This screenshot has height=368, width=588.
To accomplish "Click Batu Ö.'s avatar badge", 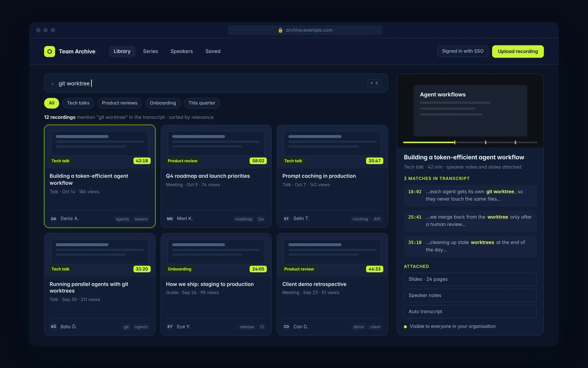I will tap(54, 327).
